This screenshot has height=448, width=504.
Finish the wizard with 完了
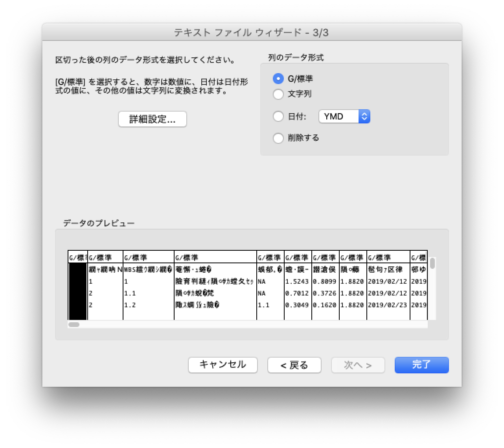click(x=422, y=365)
